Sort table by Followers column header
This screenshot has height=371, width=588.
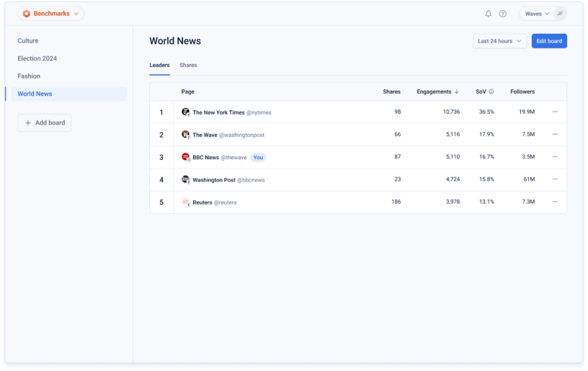pos(522,92)
